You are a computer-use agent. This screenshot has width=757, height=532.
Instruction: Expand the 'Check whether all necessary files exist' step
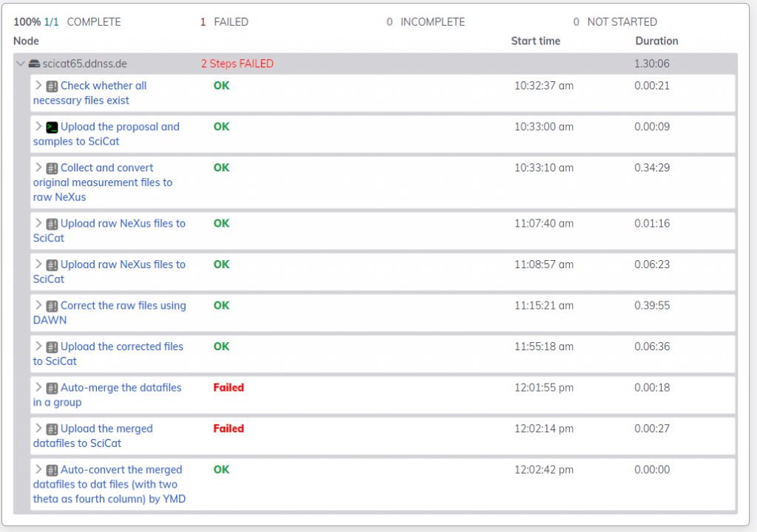coord(38,86)
